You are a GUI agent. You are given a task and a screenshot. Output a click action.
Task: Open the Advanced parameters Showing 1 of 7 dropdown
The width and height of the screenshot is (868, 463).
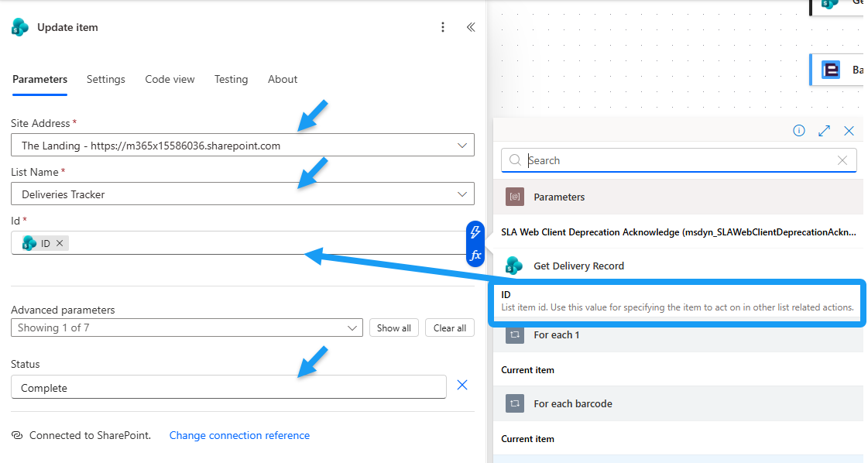click(187, 328)
